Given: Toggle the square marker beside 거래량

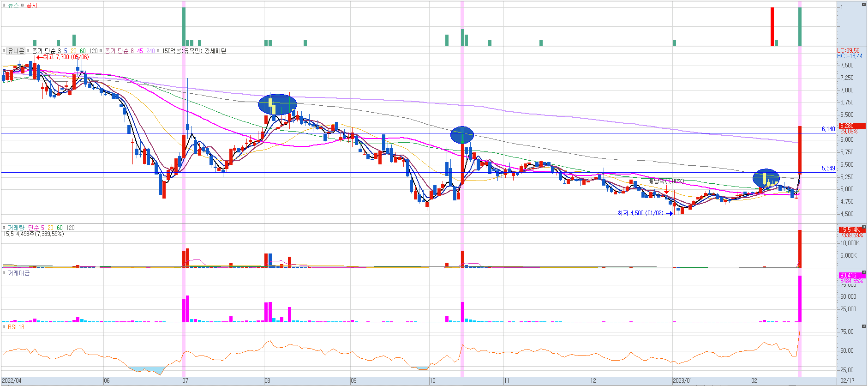Looking at the screenshot, I should click(4, 228).
